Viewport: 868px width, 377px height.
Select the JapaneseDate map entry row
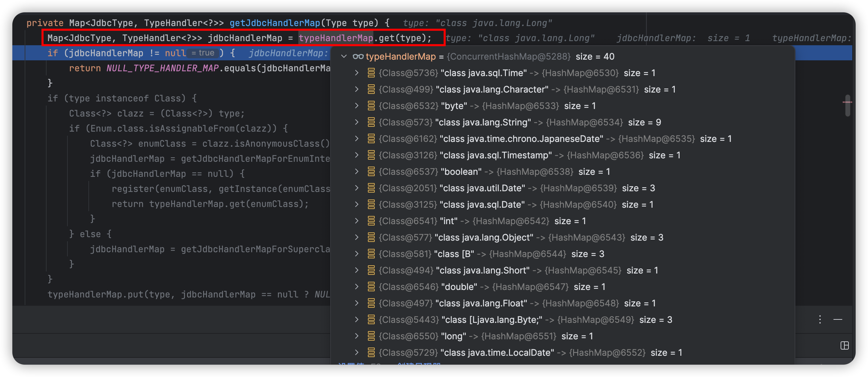[x=521, y=139]
